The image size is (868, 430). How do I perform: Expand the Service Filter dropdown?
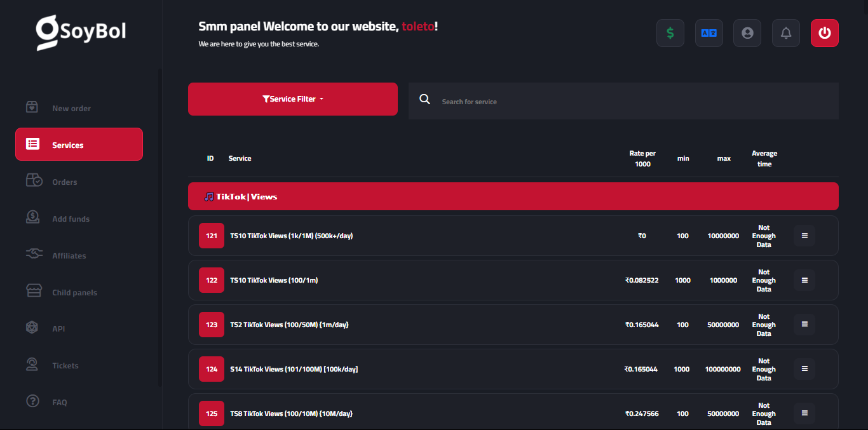[x=293, y=99]
